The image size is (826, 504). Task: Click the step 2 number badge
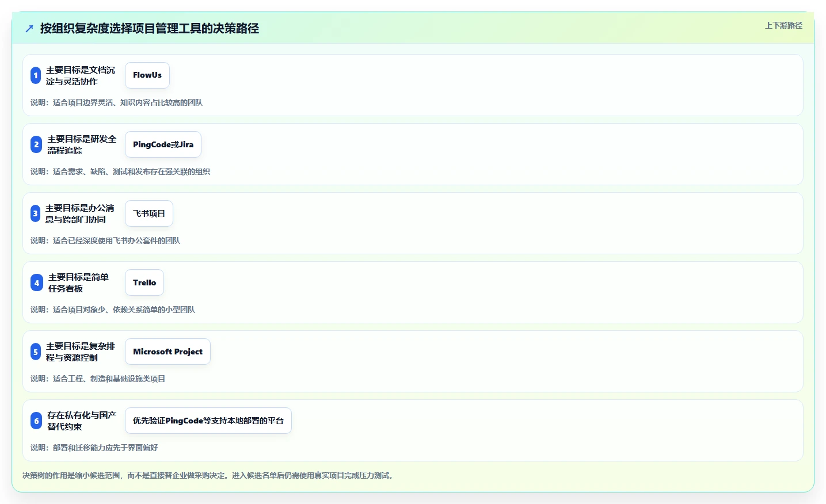36,144
